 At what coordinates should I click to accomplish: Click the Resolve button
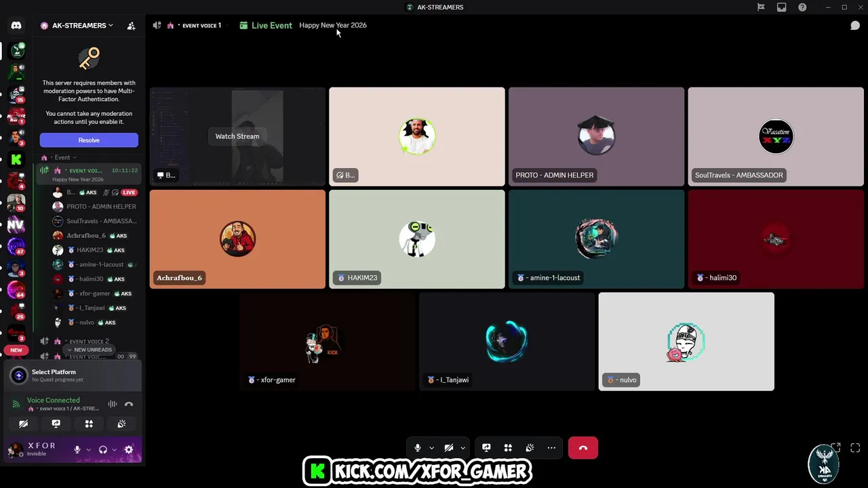tap(89, 140)
